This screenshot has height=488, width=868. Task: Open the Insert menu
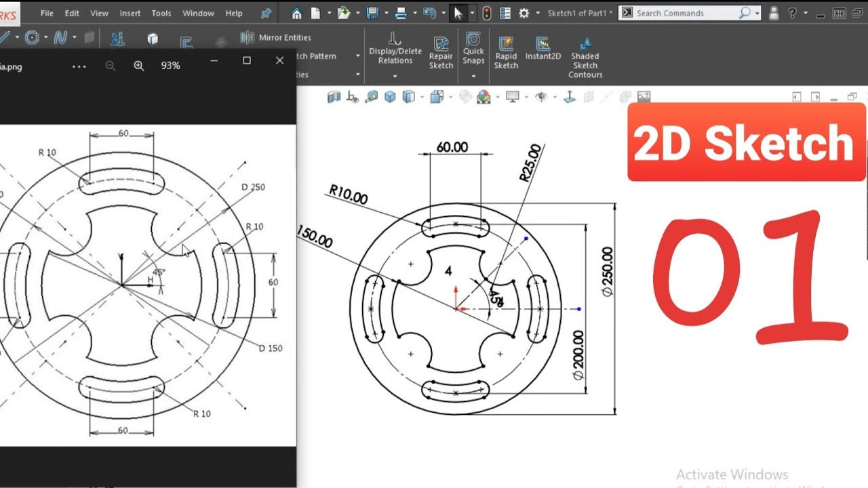pos(130,13)
